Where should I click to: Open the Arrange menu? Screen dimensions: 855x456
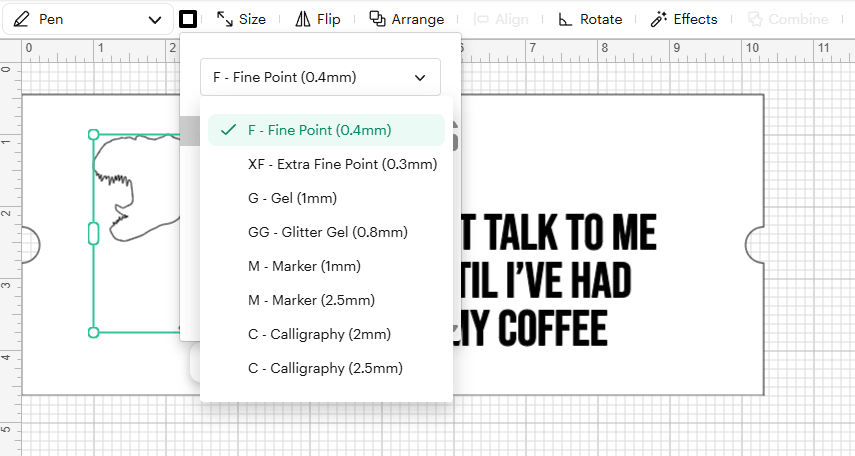[407, 20]
